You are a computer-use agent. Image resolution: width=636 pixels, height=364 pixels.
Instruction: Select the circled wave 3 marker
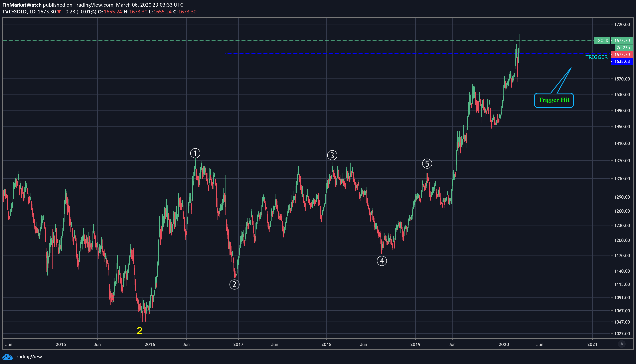coord(332,155)
